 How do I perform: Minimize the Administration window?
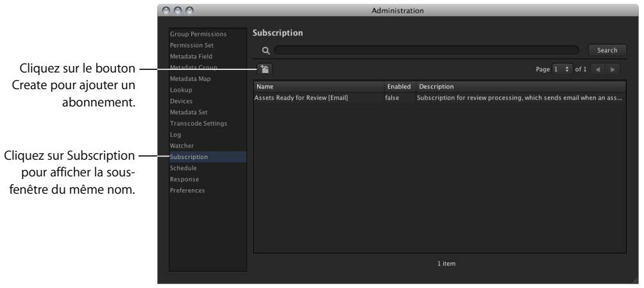(x=178, y=11)
